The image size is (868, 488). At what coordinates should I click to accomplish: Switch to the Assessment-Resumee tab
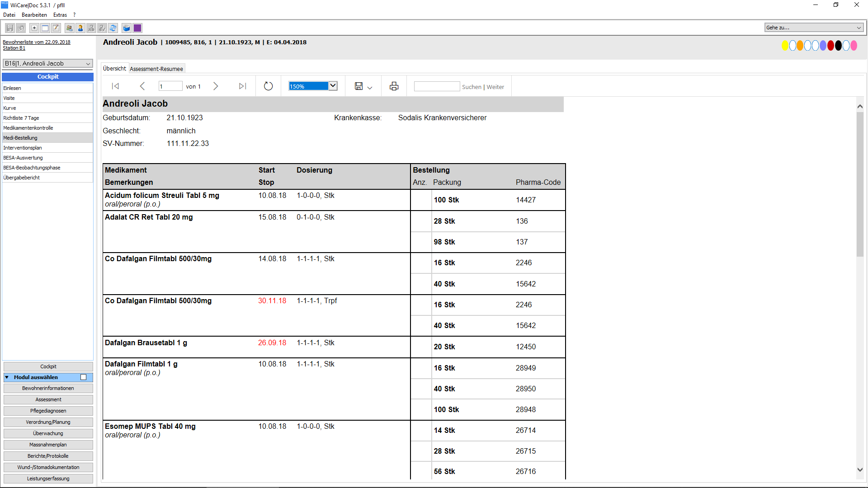156,69
